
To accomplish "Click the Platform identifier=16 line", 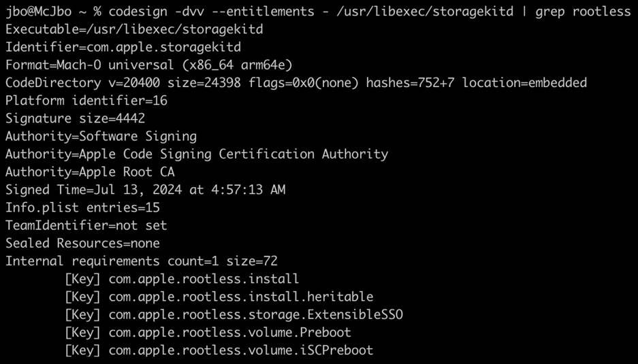I will 86,101.
